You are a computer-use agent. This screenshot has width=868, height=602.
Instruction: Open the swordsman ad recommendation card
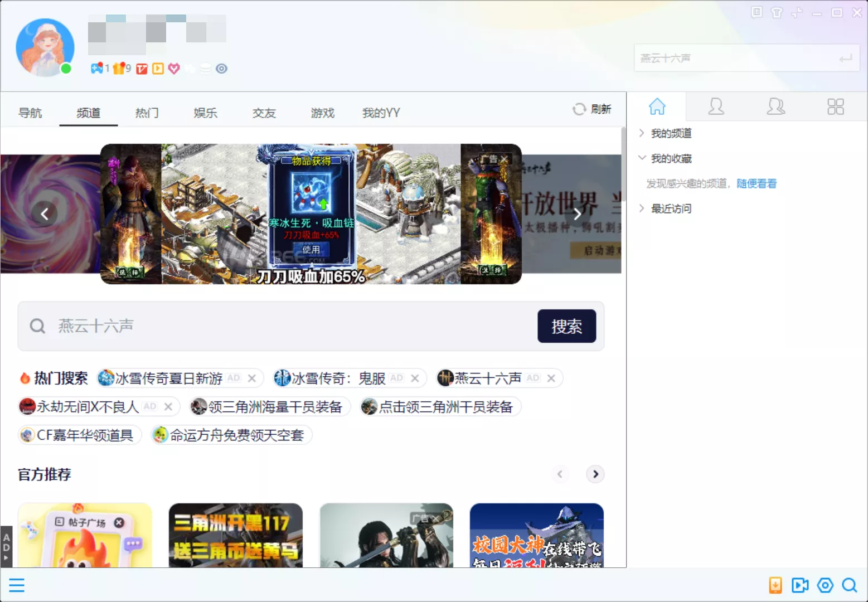coord(386,535)
